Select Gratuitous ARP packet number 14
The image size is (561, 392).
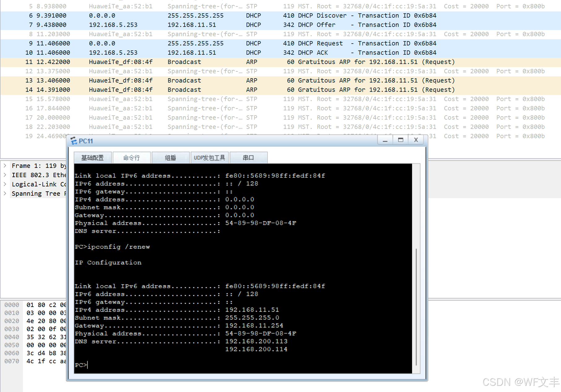280,90
